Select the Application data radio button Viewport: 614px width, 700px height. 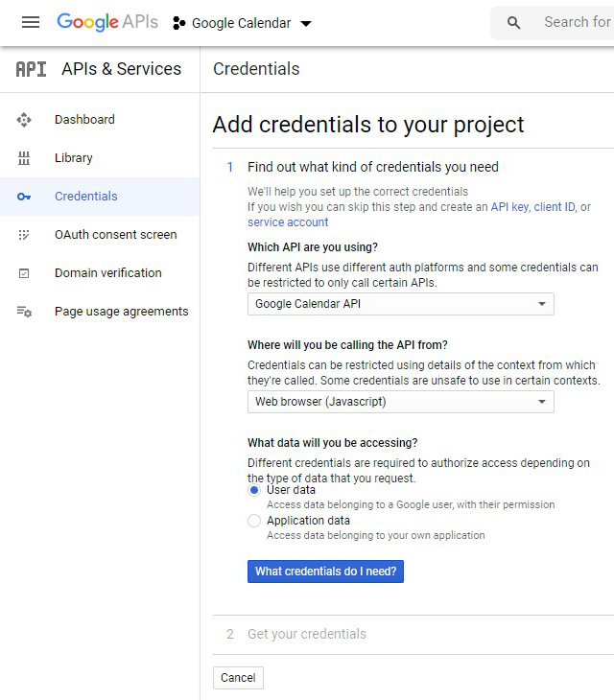click(x=254, y=521)
